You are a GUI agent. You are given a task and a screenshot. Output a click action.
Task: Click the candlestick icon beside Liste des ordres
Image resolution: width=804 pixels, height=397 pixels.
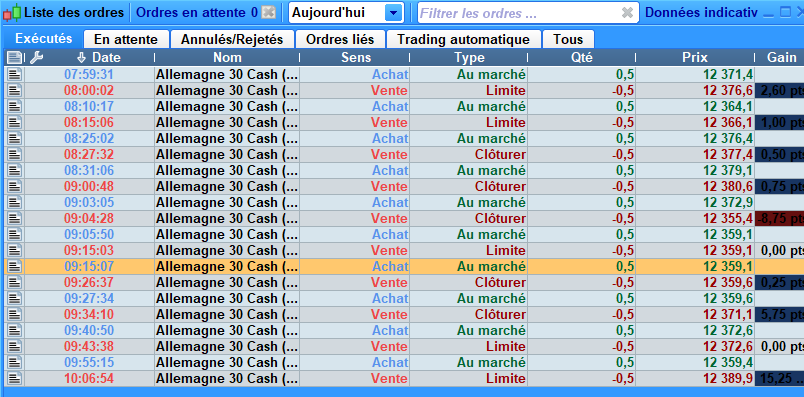pos(12,12)
